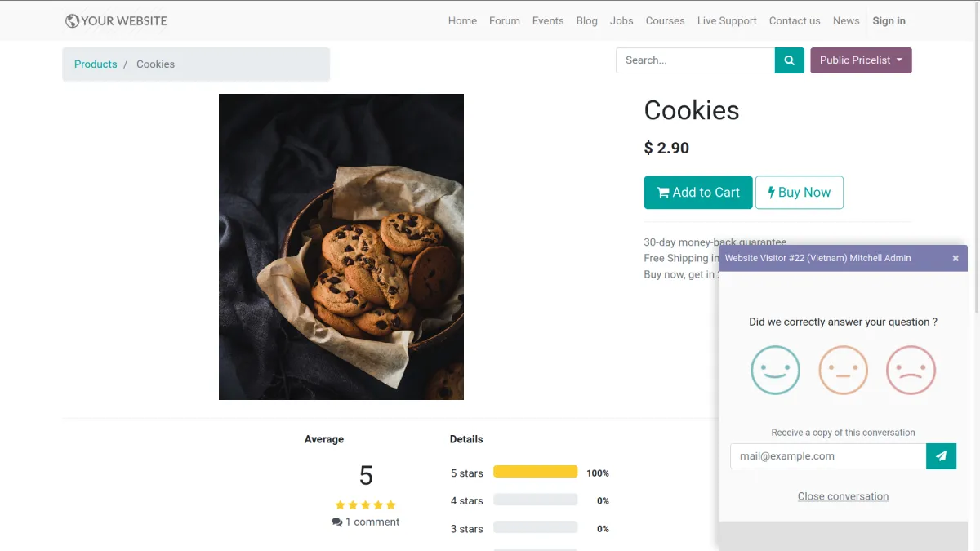Add Cookies to the cart
The width and height of the screenshot is (980, 551).
tap(698, 193)
